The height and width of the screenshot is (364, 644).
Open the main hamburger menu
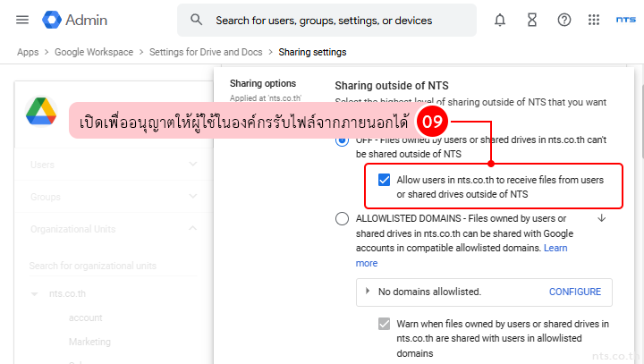22,20
